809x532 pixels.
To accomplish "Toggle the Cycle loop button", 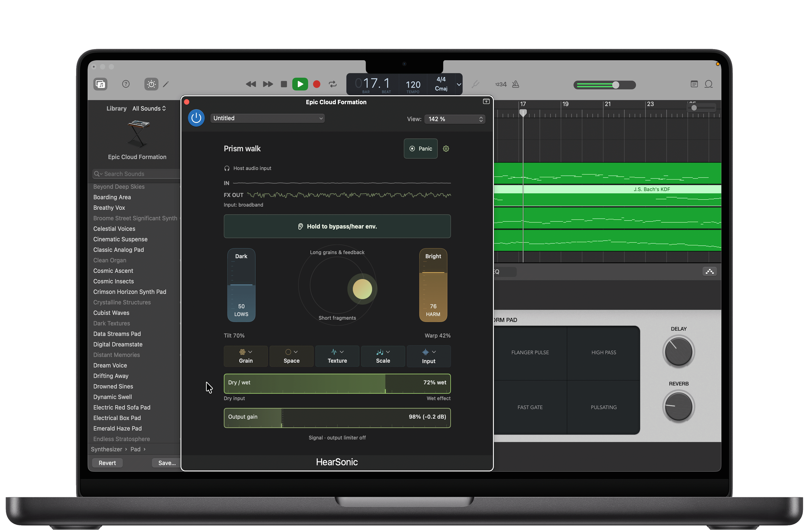I will click(x=333, y=84).
